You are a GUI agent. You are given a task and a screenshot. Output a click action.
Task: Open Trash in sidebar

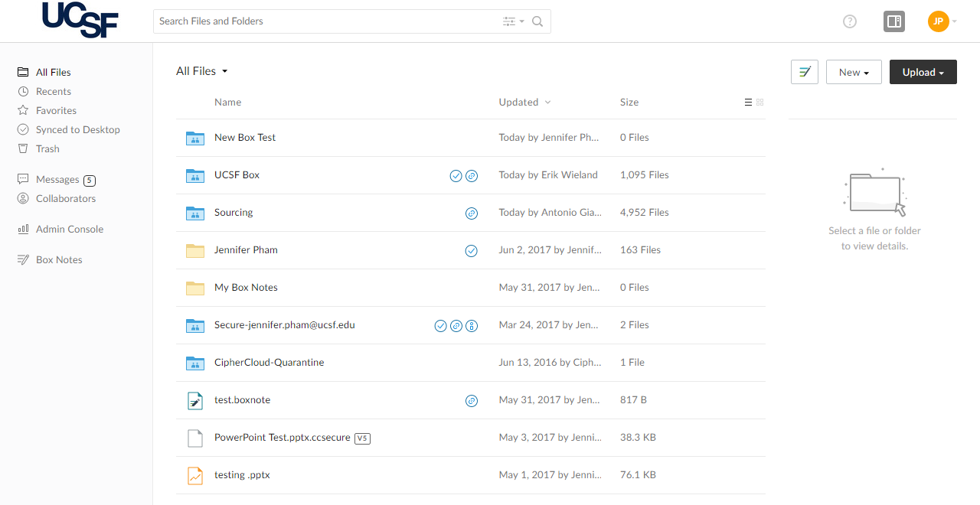point(38,149)
